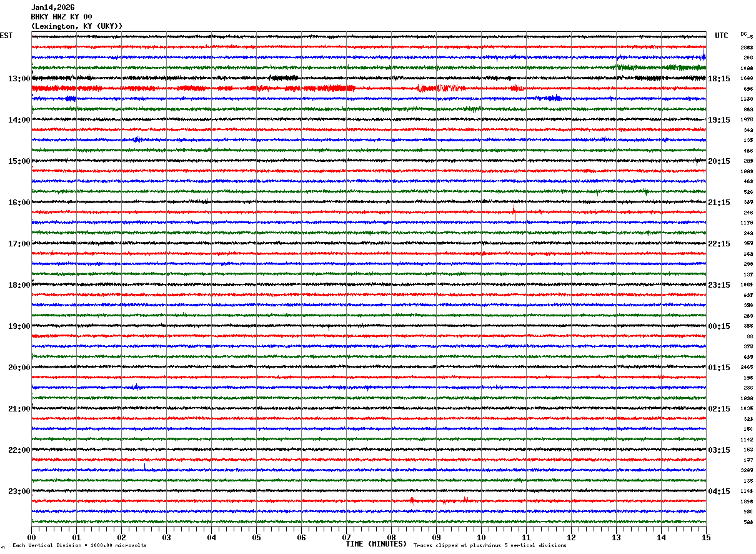756x554 pixels.
Task: Click minute 11 on the time axis
Action: (x=526, y=538)
